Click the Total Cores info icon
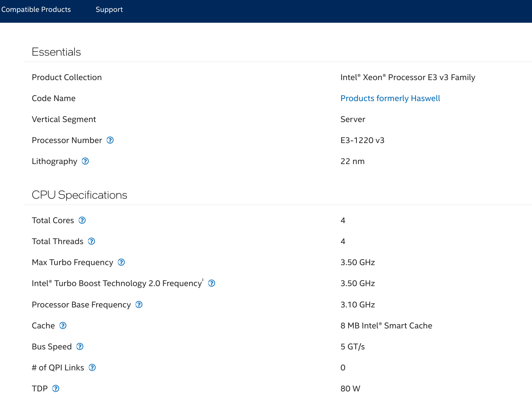Image resolution: width=532 pixels, height=405 pixels. click(82, 220)
